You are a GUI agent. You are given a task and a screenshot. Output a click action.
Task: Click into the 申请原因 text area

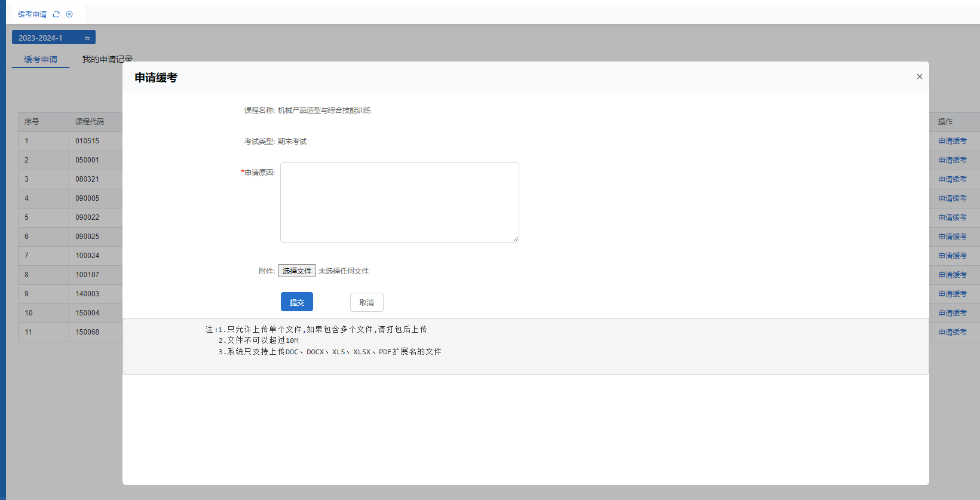pyautogui.click(x=399, y=202)
